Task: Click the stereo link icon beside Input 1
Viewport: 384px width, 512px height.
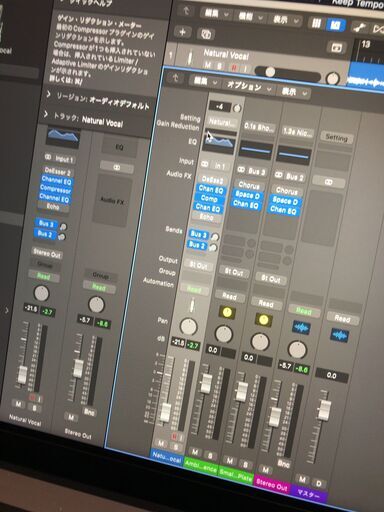Action: (x=48, y=157)
